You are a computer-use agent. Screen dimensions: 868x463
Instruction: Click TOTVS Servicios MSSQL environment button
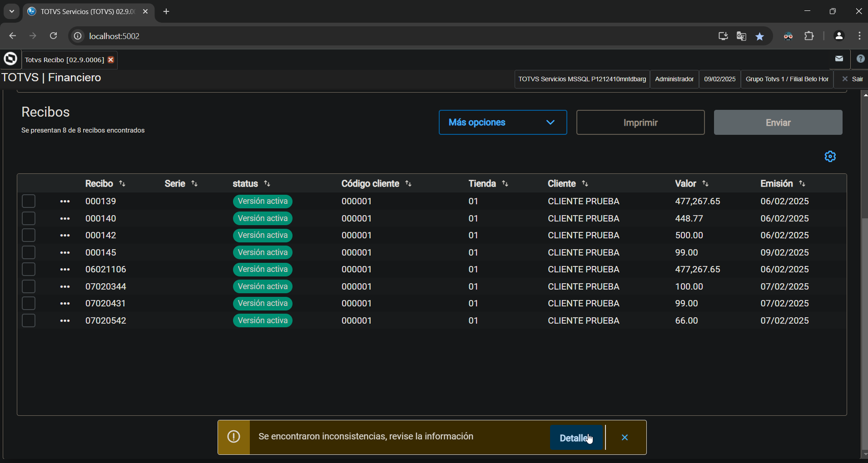(582, 79)
